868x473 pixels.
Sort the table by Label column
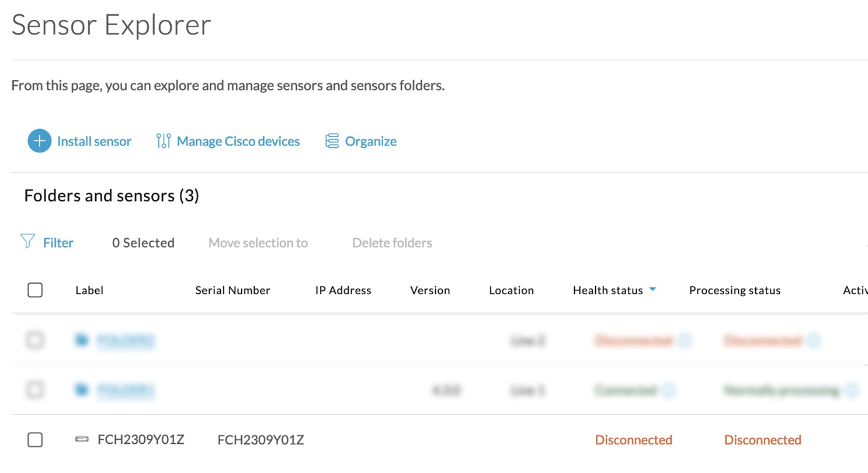(89, 290)
